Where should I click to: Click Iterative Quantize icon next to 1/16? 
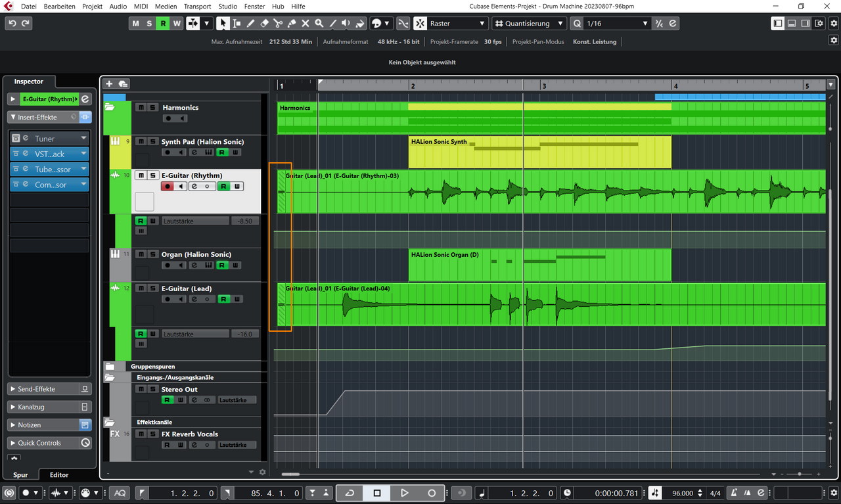click(x=659, y=24)
